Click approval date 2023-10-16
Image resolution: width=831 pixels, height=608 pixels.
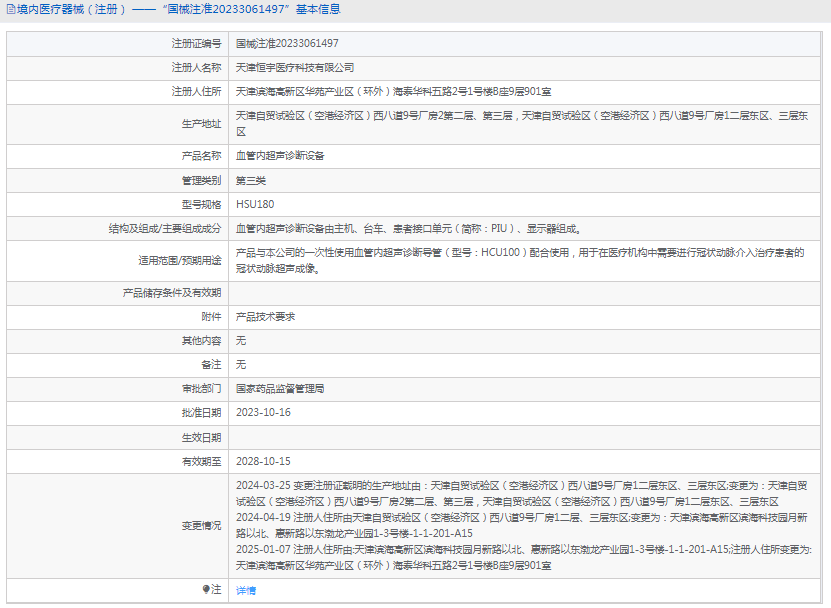tap(263, 412)
